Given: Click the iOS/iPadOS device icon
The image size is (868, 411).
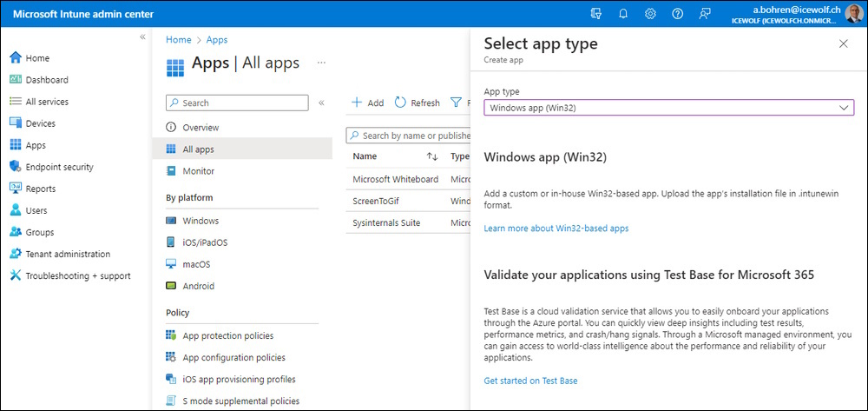Looking at the screenshot, I should 171,242.
